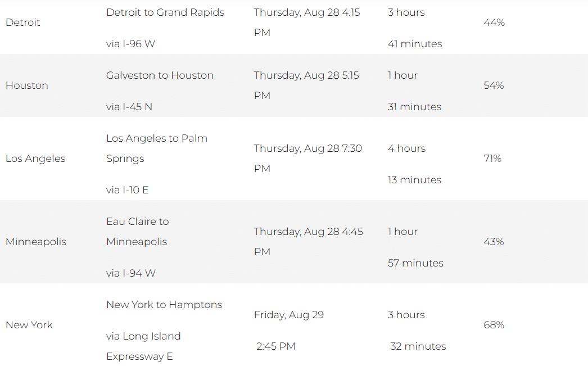Image resolution: width=588 pixels, height=366 pixels.
Task: Select the Eau Claire to Minneapolis route
Action: tap(138, 232)
